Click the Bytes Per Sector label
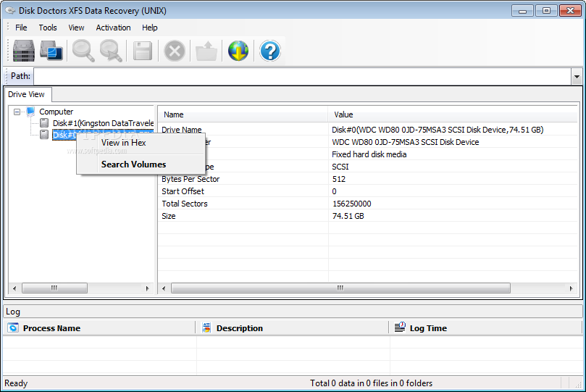 191,179
